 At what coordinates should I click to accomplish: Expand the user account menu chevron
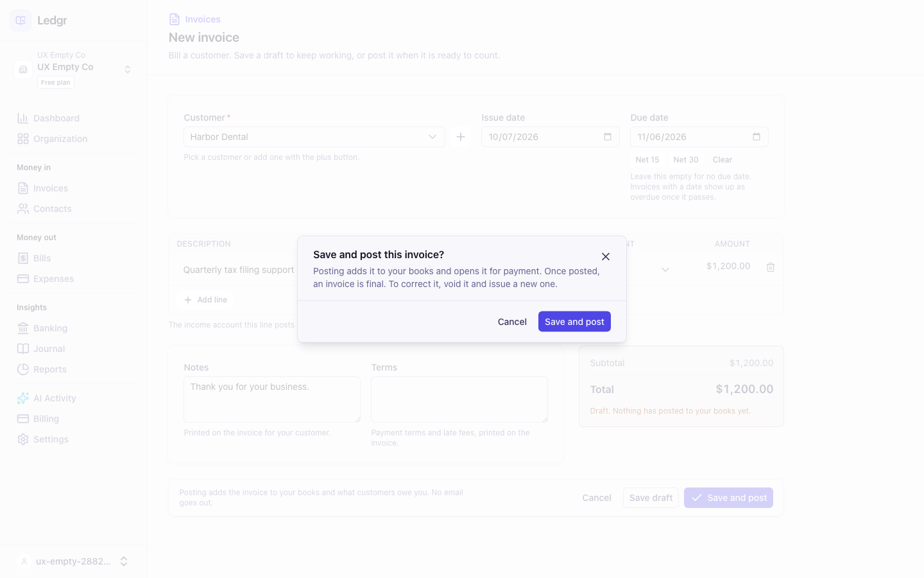pos(124,561)
